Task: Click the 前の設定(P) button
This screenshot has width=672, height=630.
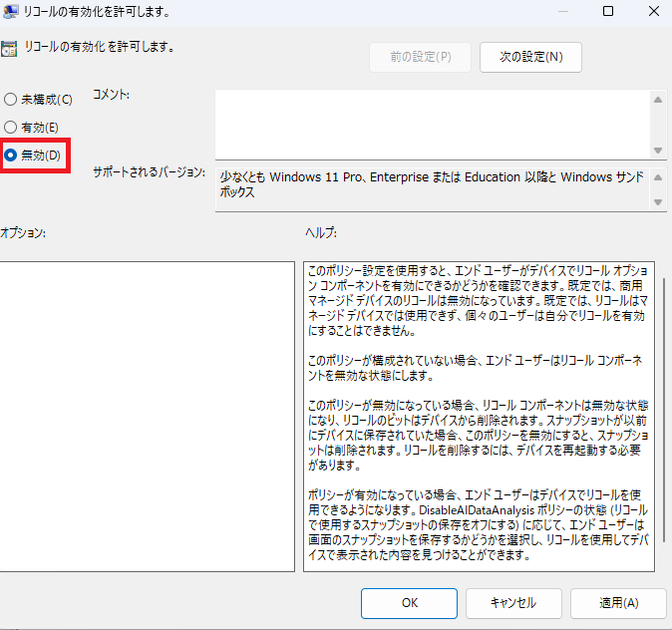Action: [420, 57]
